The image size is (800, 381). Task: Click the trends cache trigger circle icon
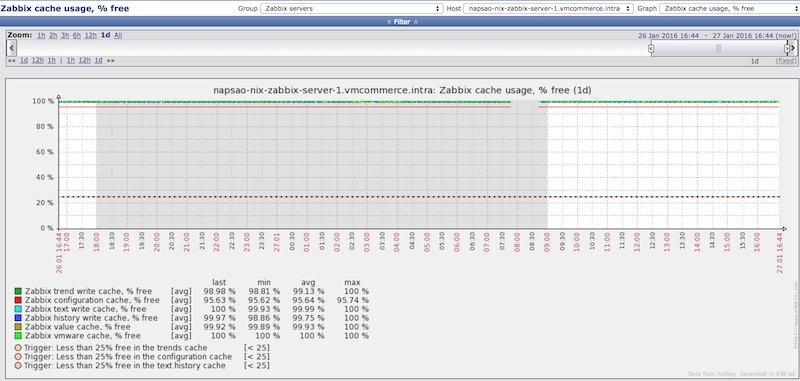[18, 348]
